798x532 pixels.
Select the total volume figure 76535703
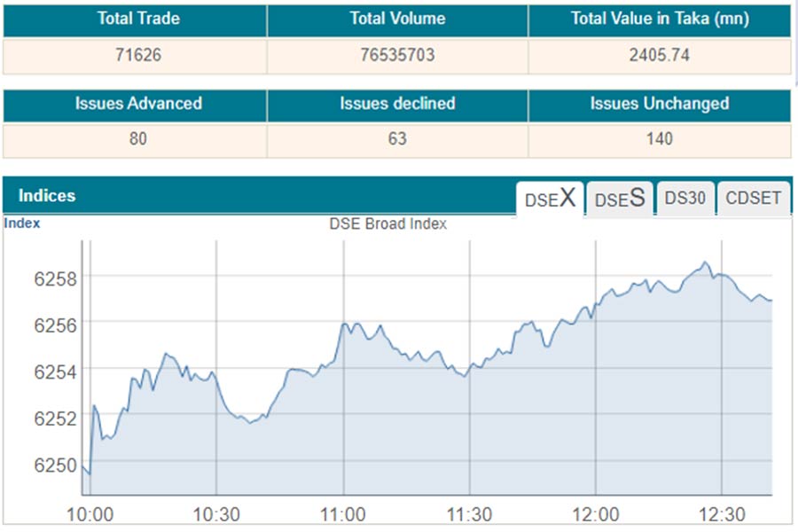(397, 55)
